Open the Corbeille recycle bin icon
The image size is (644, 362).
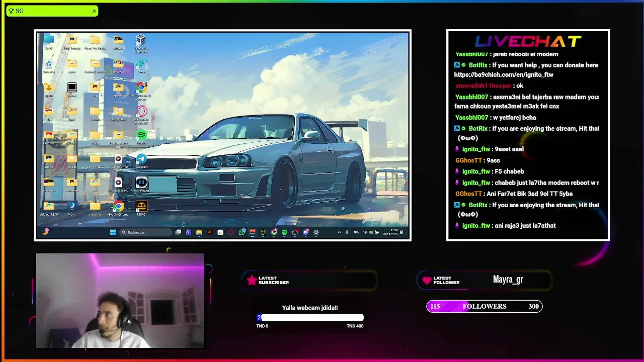[x=48, y=66]
